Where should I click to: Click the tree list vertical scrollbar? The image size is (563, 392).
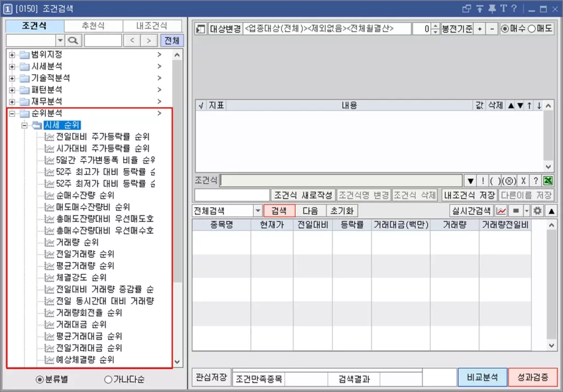coord(178,208)
